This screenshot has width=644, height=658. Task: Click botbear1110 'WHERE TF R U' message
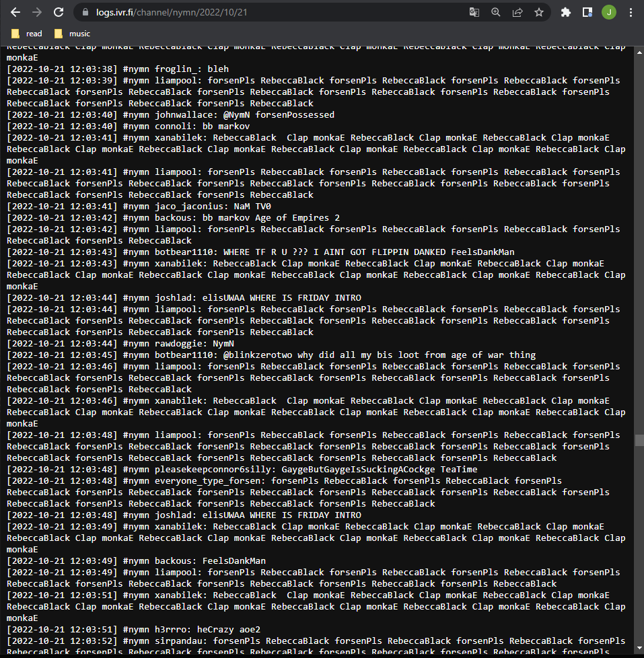tap(260, 252)
